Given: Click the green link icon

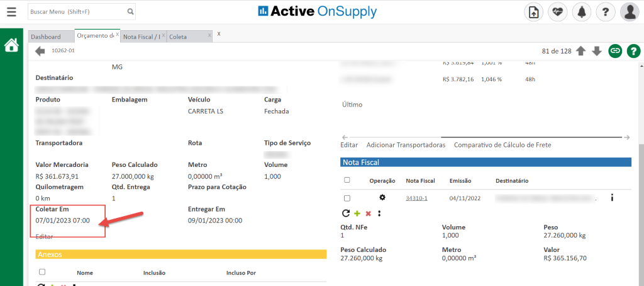Looking at the screenshot, I should tap(615, 51).
